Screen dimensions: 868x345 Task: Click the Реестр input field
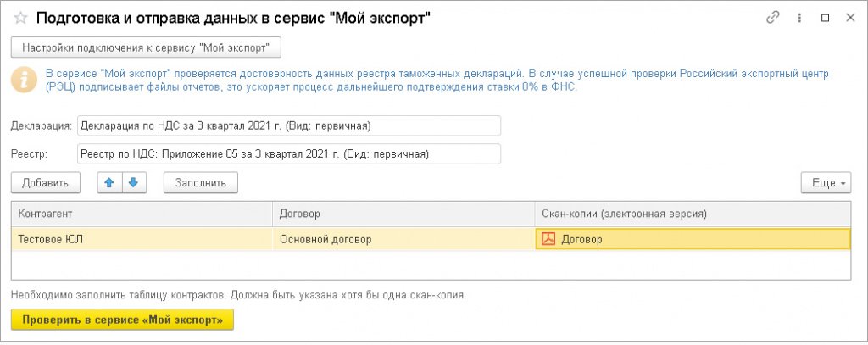click(288, 154)
